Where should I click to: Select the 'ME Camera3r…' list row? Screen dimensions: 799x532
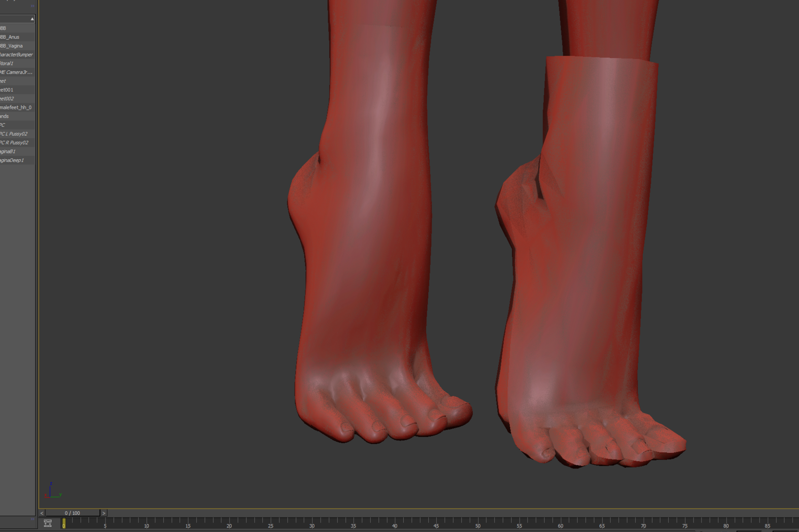click(17, 72)
